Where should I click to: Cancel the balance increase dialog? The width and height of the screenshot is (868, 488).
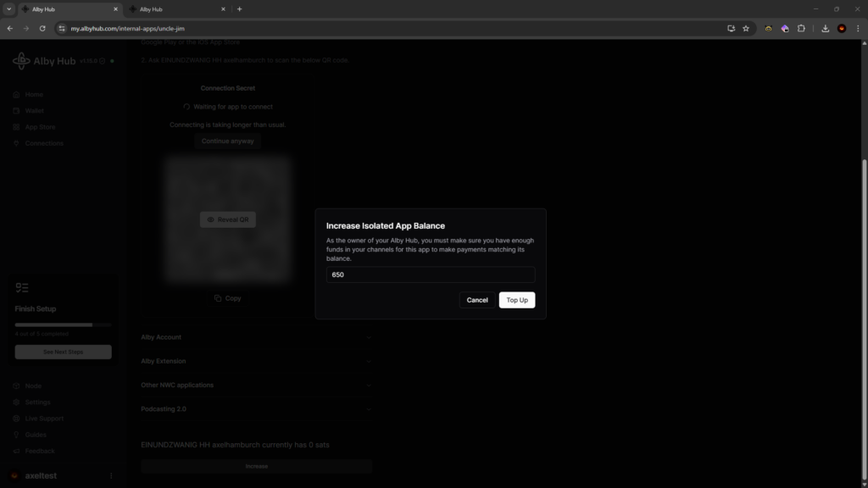(477, 300)
